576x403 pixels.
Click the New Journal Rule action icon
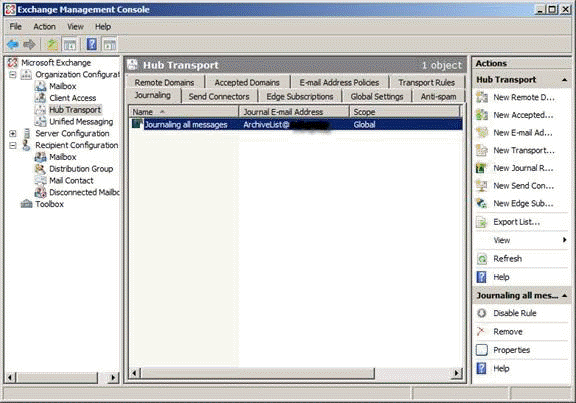coord(481,168)
